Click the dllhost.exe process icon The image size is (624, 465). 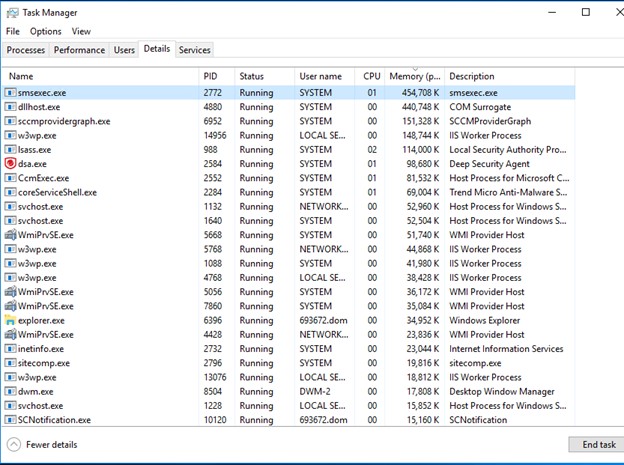10,107
